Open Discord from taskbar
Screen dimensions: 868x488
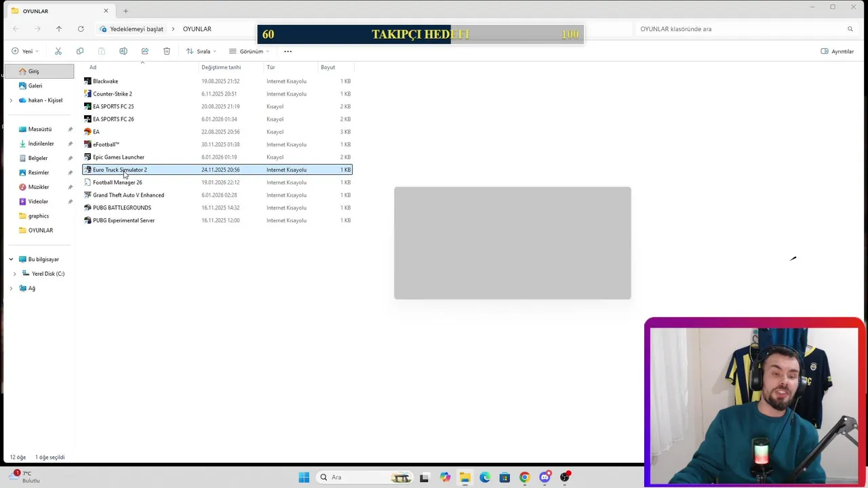click(545, 477)
